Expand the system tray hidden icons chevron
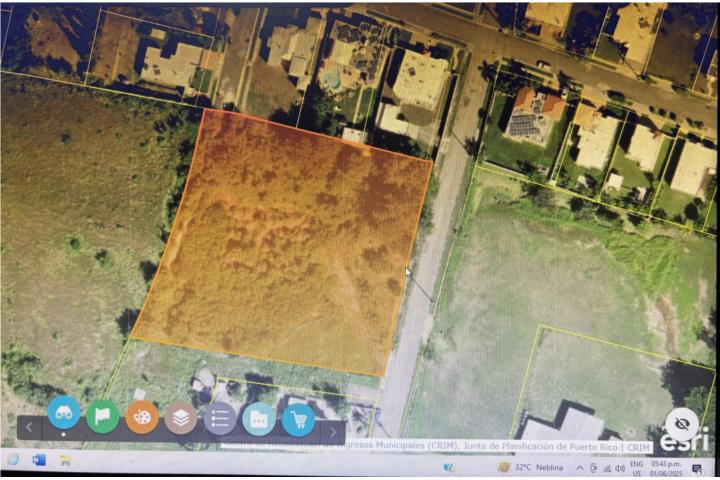 (x=578, y=467)
